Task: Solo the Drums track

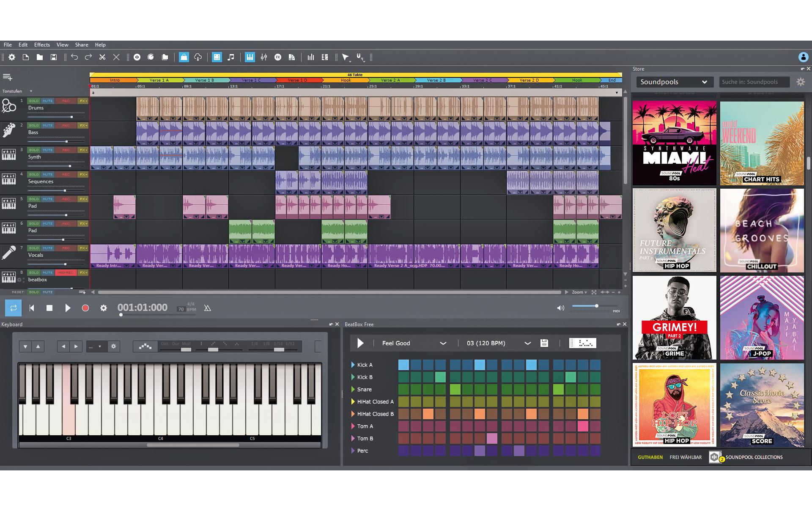Action: [34, 101]
